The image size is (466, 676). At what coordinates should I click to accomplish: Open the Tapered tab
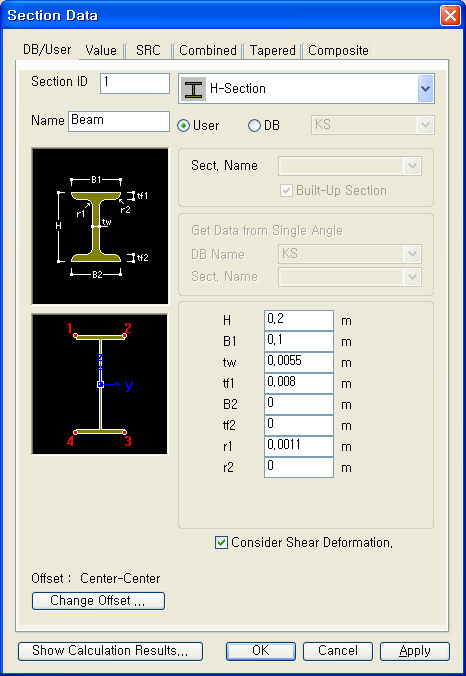coord(272,50)
